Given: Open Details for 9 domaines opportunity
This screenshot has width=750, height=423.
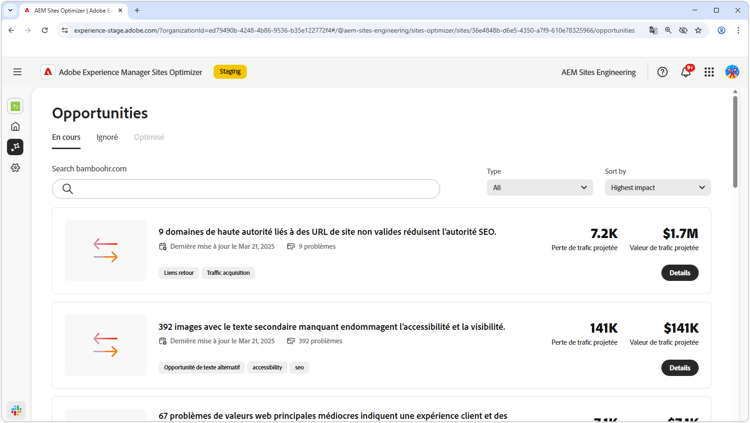Looking at the screenshot, I should [679, 273].
